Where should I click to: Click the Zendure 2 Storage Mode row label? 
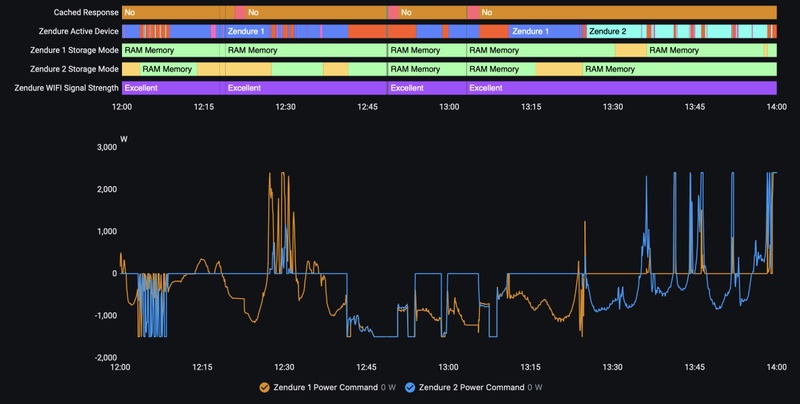tap(74, 69)
